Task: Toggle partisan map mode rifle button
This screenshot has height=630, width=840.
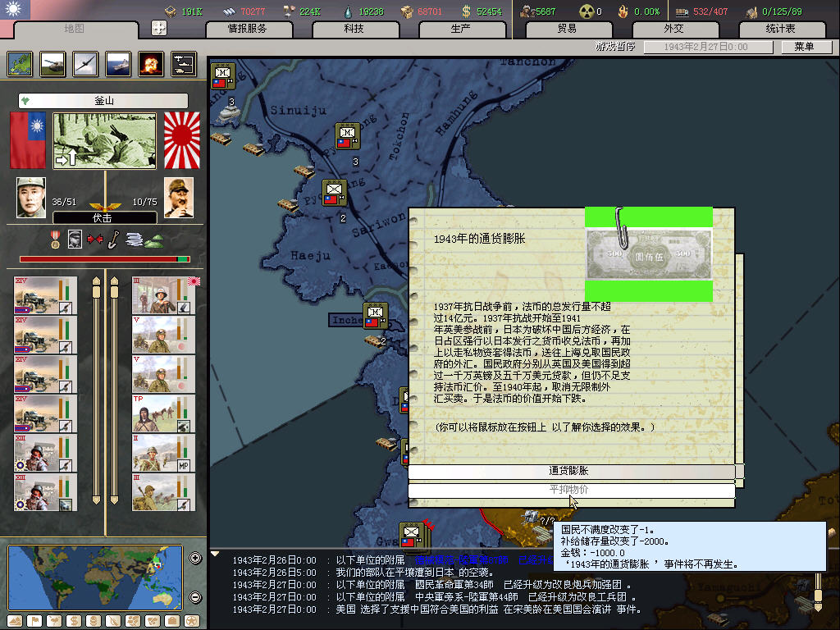Action: coord(113,621)
